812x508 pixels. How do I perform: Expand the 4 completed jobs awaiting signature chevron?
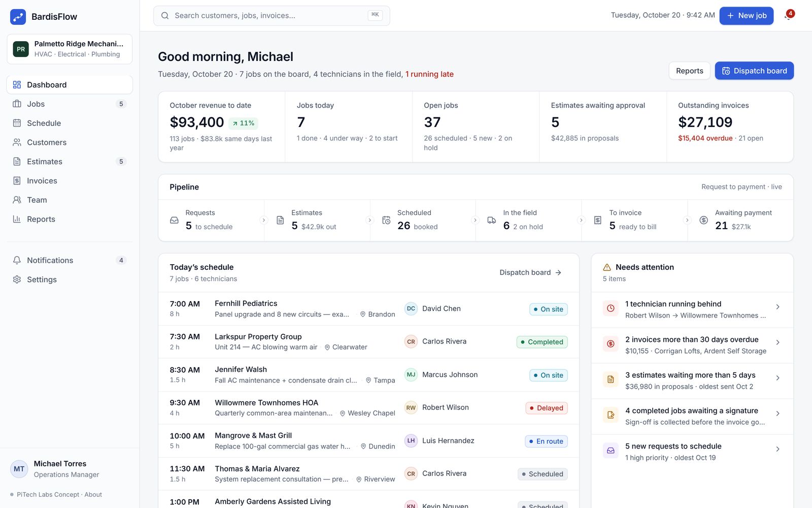click(x=777, y=414)
